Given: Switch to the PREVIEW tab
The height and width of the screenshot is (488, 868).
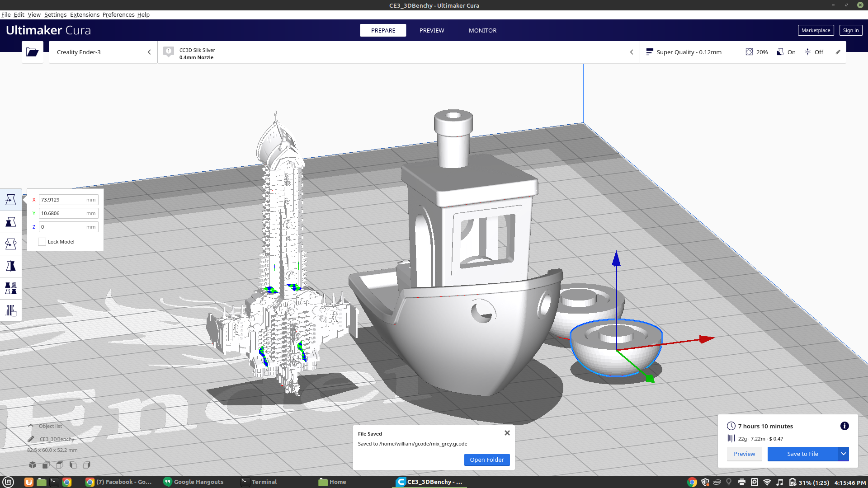Looking at the screenshot, I should tap(431, 30).
